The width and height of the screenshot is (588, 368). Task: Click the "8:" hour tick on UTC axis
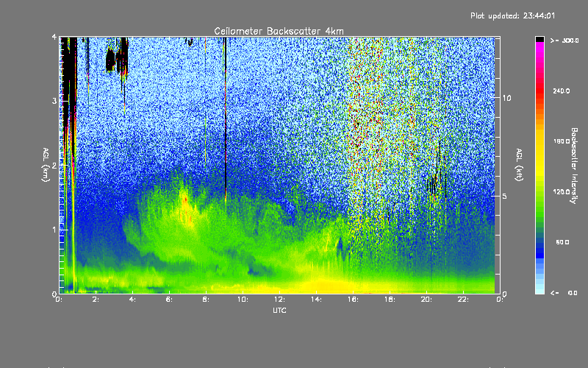click(207, 300)
